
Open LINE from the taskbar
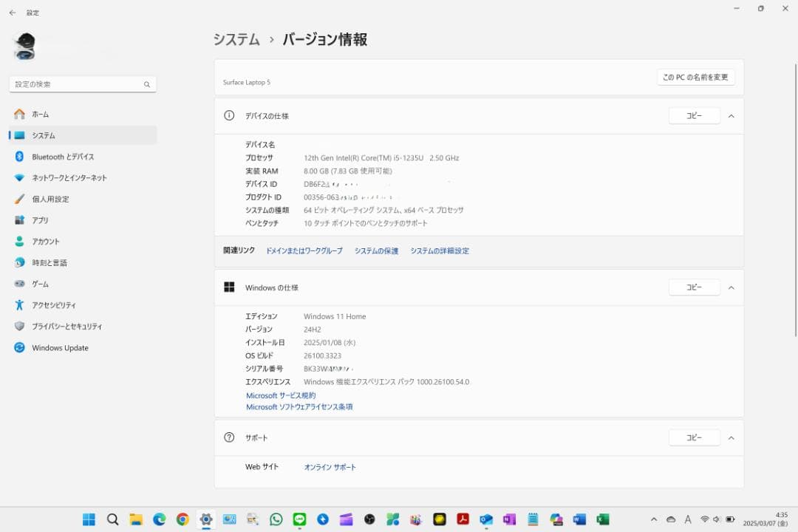(299, 520)
